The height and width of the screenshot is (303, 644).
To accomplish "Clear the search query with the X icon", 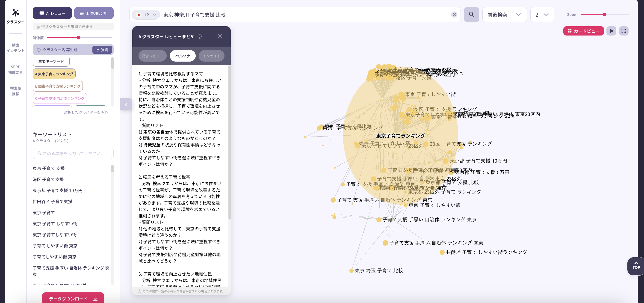I will click(x=454, y=15).
